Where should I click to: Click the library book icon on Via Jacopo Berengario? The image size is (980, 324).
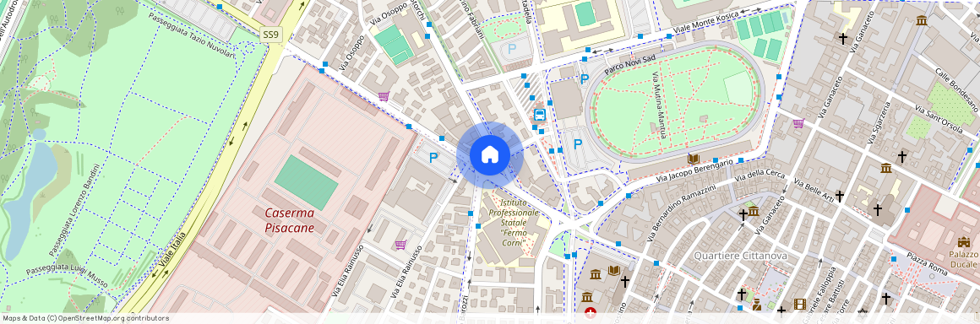[693, 159]
